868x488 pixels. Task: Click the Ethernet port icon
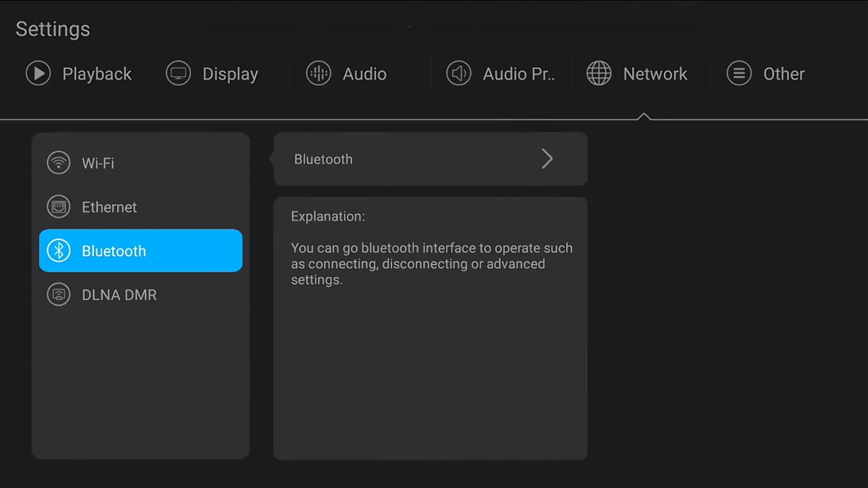click(59, 207)
